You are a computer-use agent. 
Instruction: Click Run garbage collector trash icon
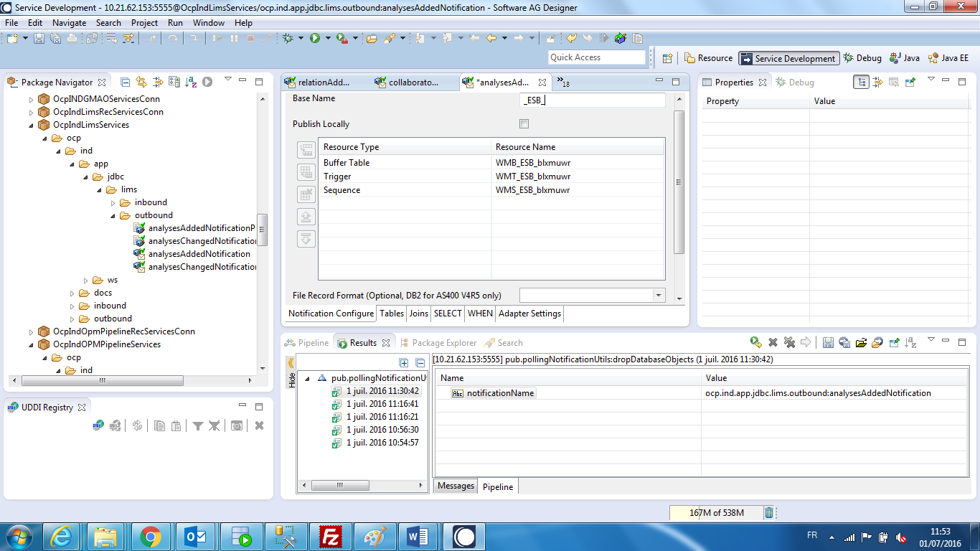coord(769,512)
